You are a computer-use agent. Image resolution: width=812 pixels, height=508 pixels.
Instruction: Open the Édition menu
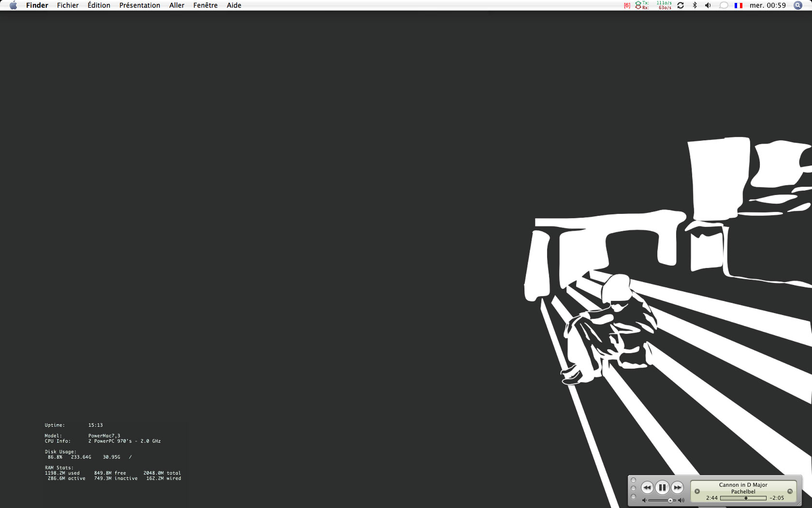point(99,5)
